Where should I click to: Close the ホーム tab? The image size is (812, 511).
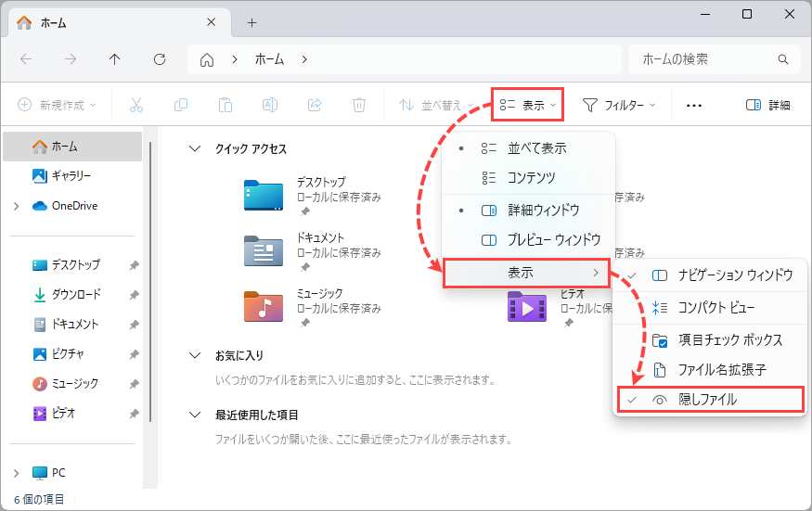click(211, 22)
